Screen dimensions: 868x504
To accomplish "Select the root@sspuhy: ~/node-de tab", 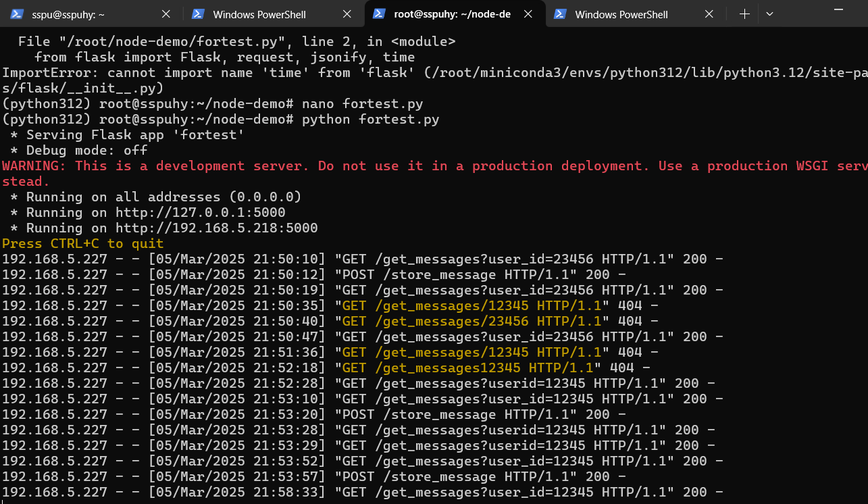I will coord(452,14).
